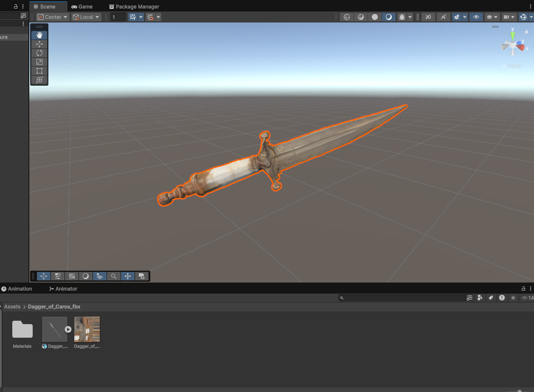Open the Animation tab

pos(17,289)
